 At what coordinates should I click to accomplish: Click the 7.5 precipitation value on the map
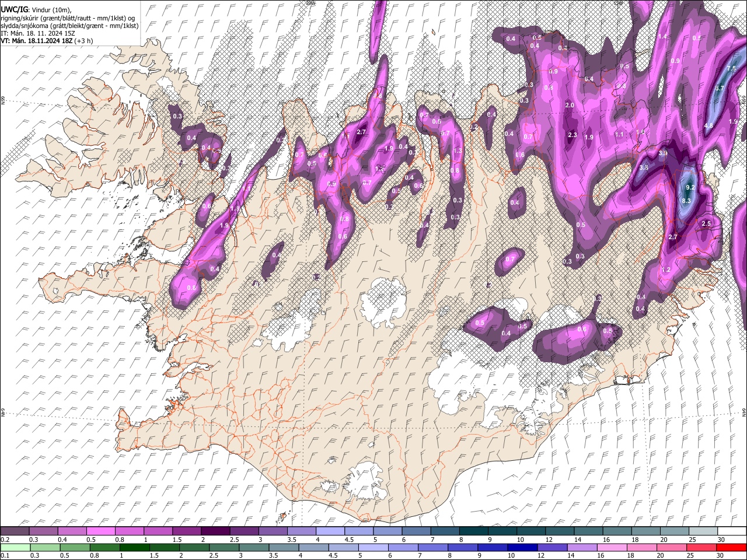(731, 68)
